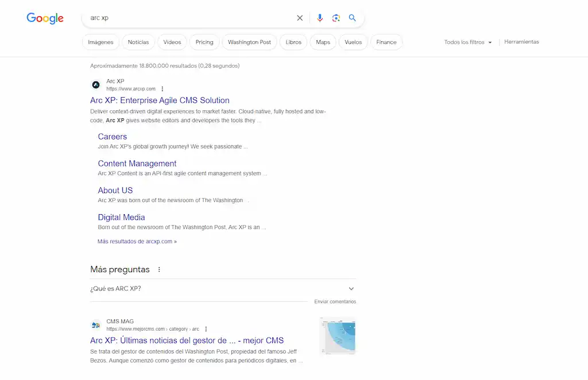The width and height of the screenshot is (588, 380).
Task: Click the CMS MAG result thumbnail image
Action: (338, 336)
